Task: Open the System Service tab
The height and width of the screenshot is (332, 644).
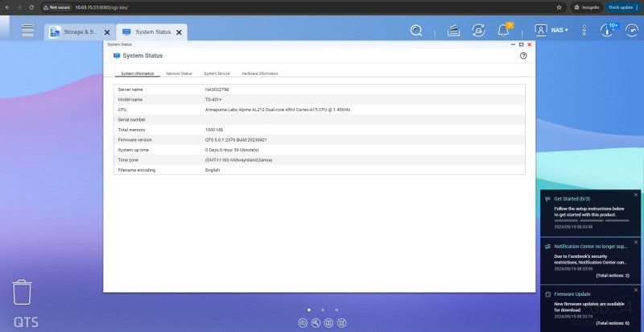Action: pyautogui.click(x=217, y=73)
